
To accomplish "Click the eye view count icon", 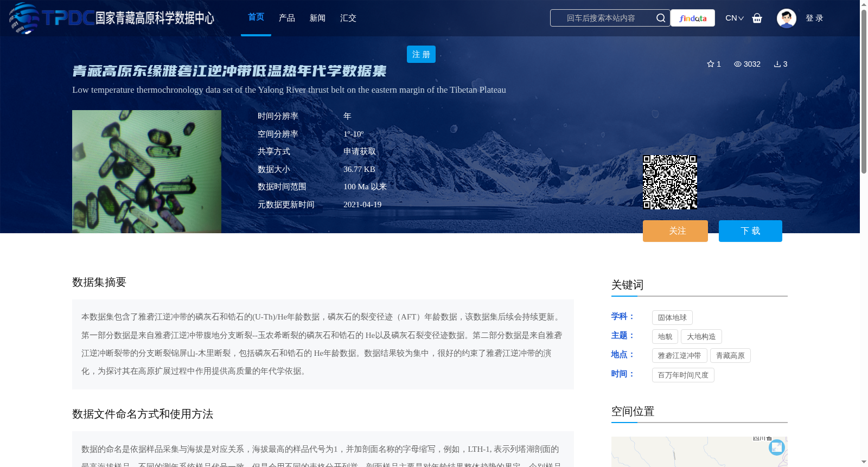I will pyautogui.click(x=738, y=64).
